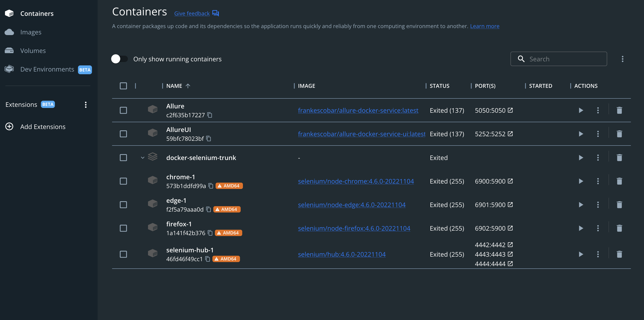Open more actions menu for Allure
The image size is (644, 320).
click(598, 110)
